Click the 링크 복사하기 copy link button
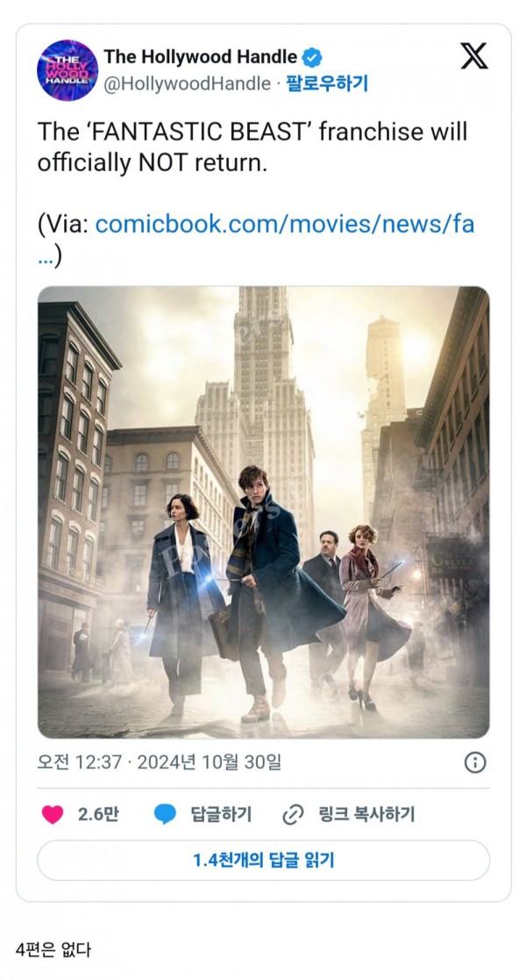 point(366,814)
